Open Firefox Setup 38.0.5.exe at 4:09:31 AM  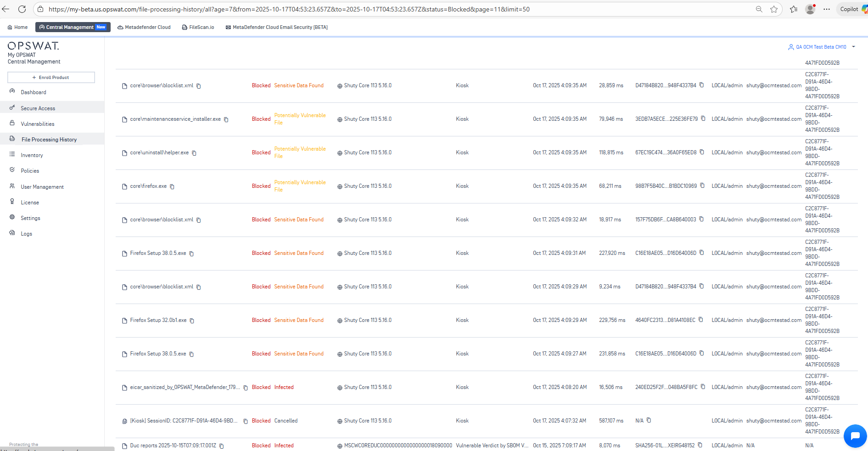pos(158,253)
